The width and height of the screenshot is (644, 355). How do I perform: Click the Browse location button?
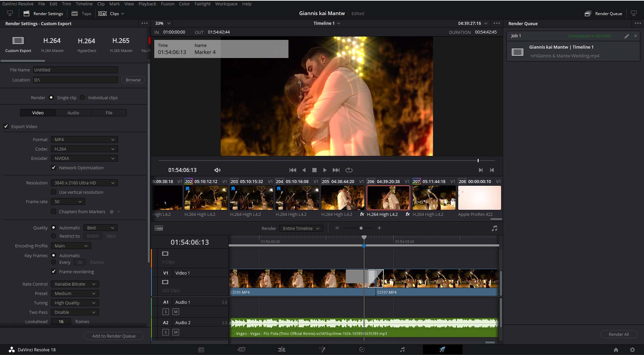[133, 80]
